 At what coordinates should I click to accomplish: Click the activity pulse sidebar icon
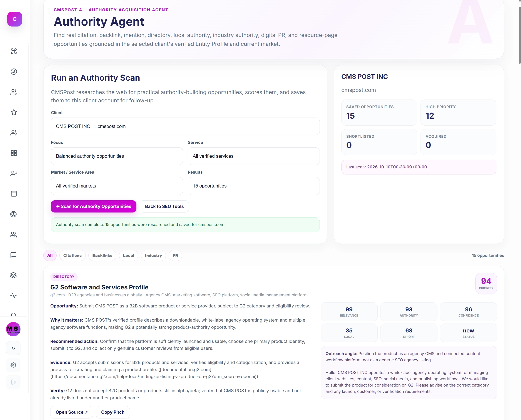point(13,296)
